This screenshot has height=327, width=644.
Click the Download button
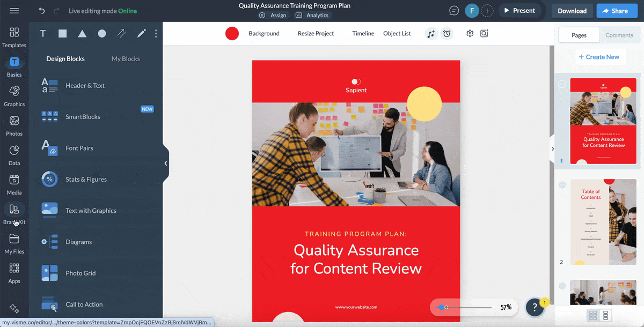click(572, 11)
